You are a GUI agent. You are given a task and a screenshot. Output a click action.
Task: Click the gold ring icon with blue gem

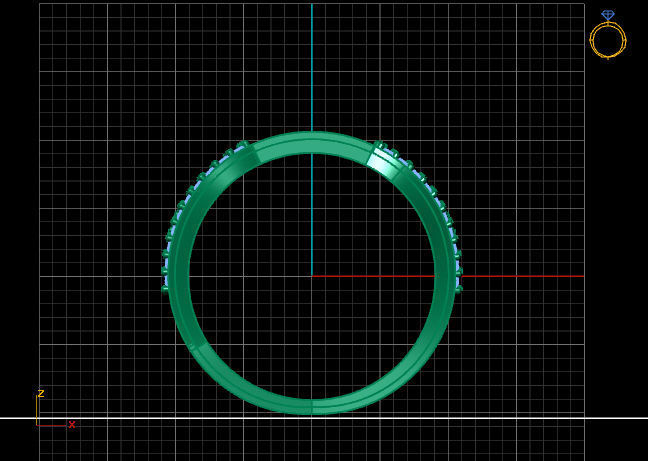click(608, 35)
